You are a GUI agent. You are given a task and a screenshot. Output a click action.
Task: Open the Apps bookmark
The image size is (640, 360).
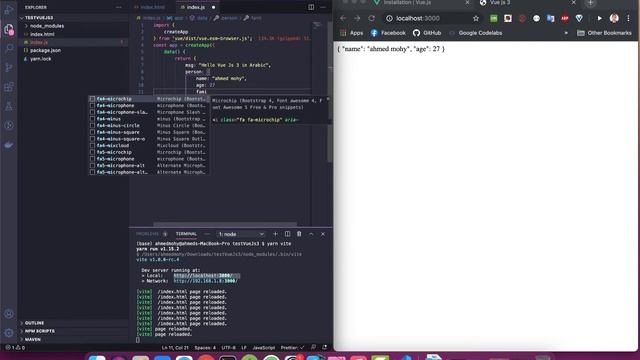pos(352,33)
